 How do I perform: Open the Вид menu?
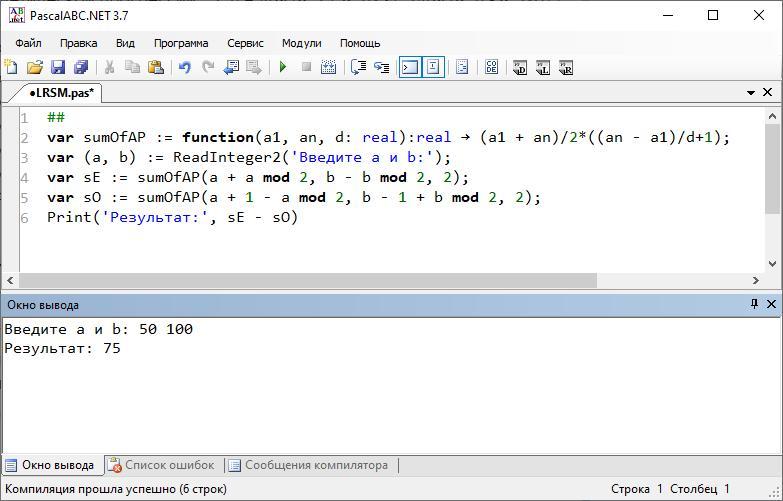tap(125, 43)
